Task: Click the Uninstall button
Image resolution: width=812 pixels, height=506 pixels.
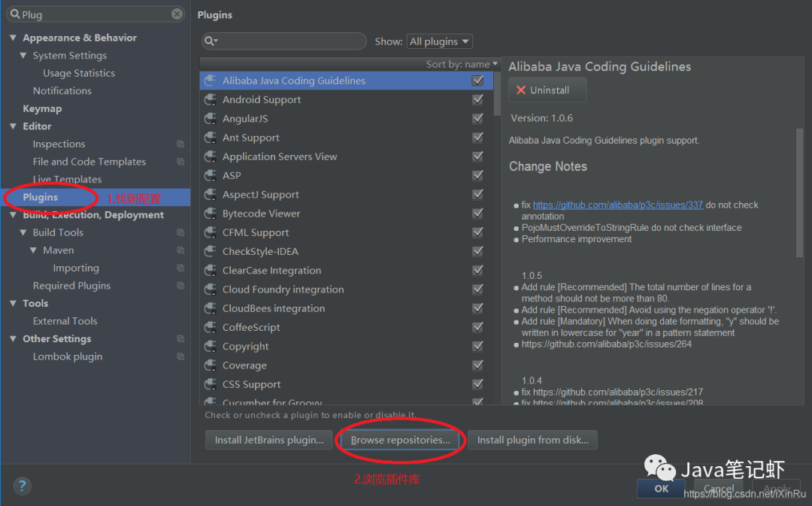Action: coord(547,90)
